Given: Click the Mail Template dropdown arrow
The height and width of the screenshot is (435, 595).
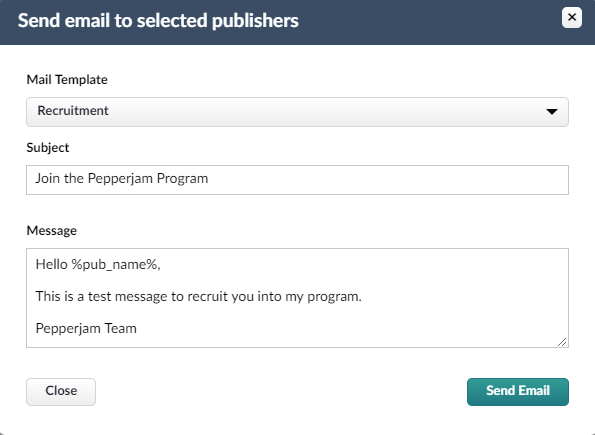Looking at the screenshot, I should point(551,112).
